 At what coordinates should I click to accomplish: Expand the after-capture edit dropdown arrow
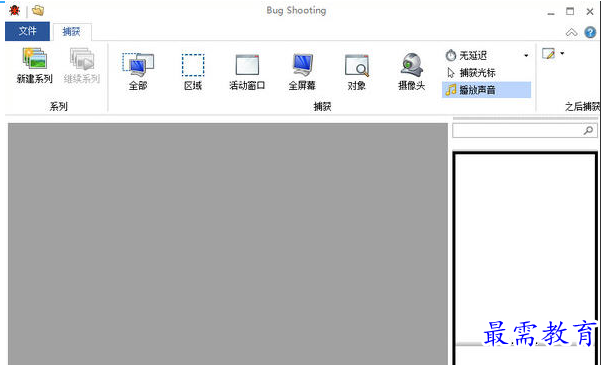click(x=562, y=53)
